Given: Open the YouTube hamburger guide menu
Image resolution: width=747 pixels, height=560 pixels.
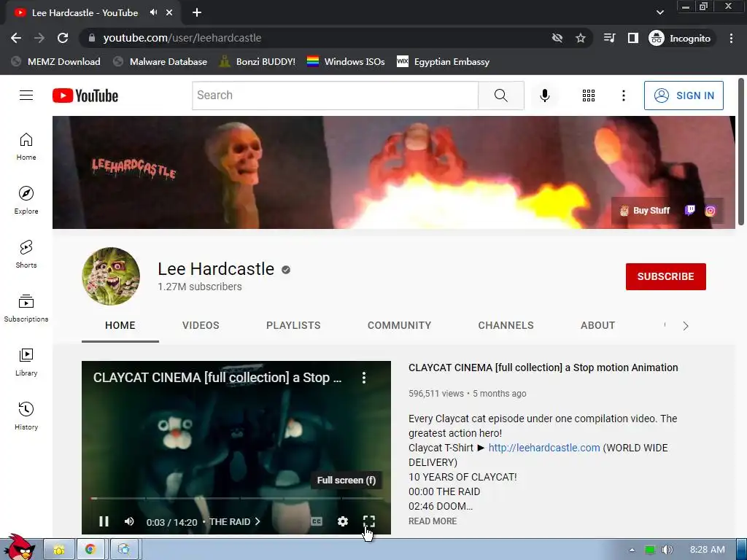Looking at the screenshot, I should tap(26, 96).
